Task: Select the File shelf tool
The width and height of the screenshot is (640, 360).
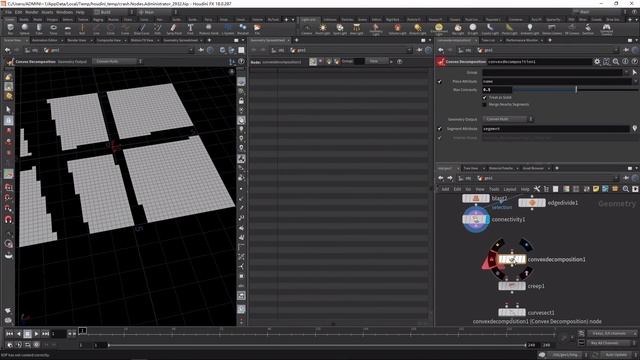Action: 257,29
